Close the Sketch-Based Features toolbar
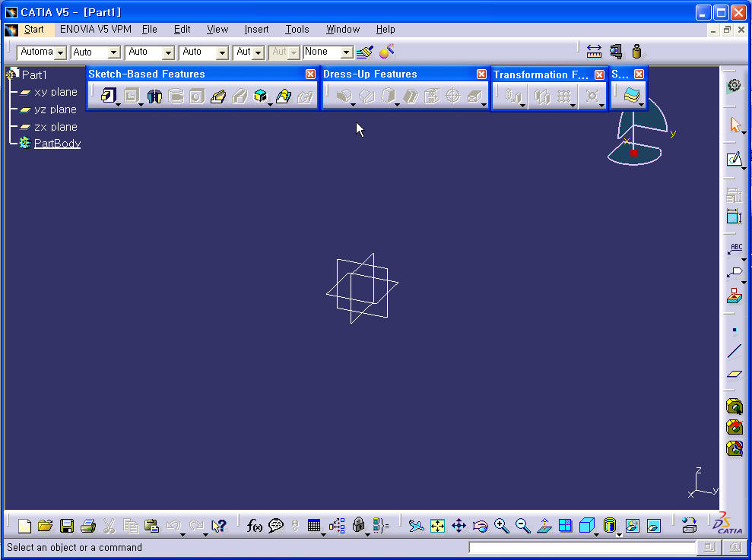The image size is (752, 560). point(310,74)
